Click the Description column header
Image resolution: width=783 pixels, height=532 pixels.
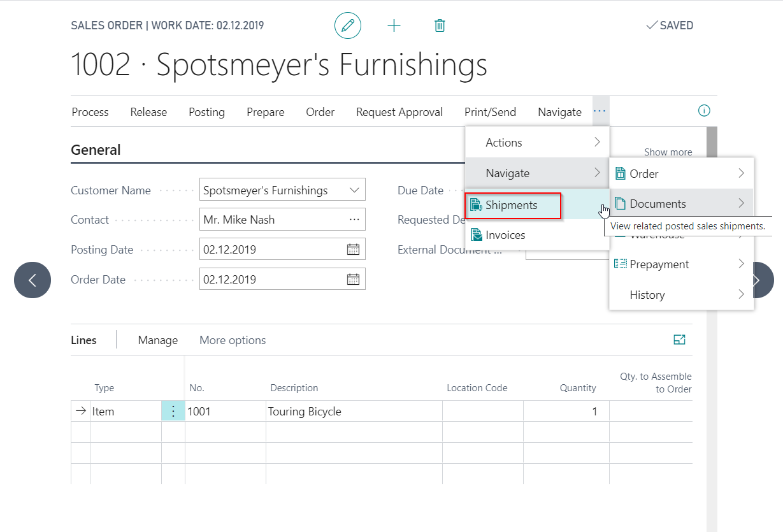(x=294, y=388)
